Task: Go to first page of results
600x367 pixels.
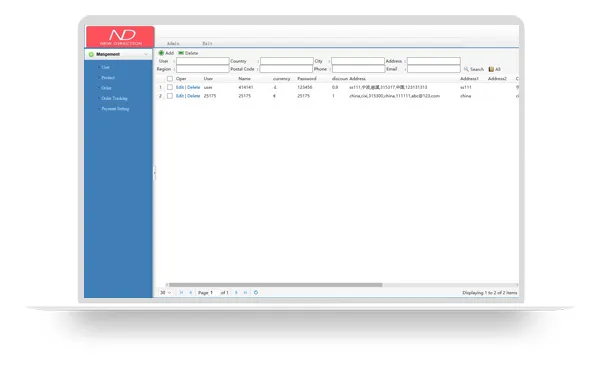Action: click(x=181, y=292)
